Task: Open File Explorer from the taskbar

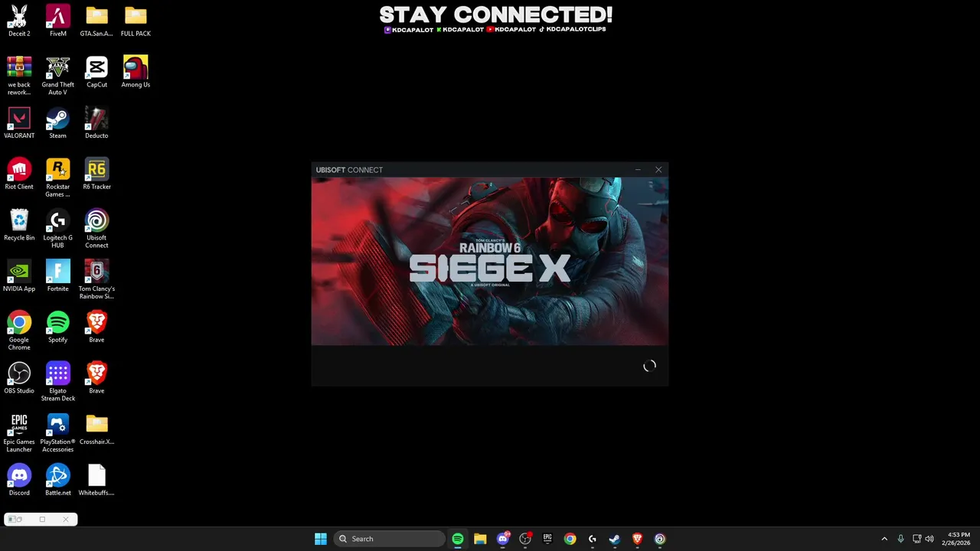Action: coord(480,539)
